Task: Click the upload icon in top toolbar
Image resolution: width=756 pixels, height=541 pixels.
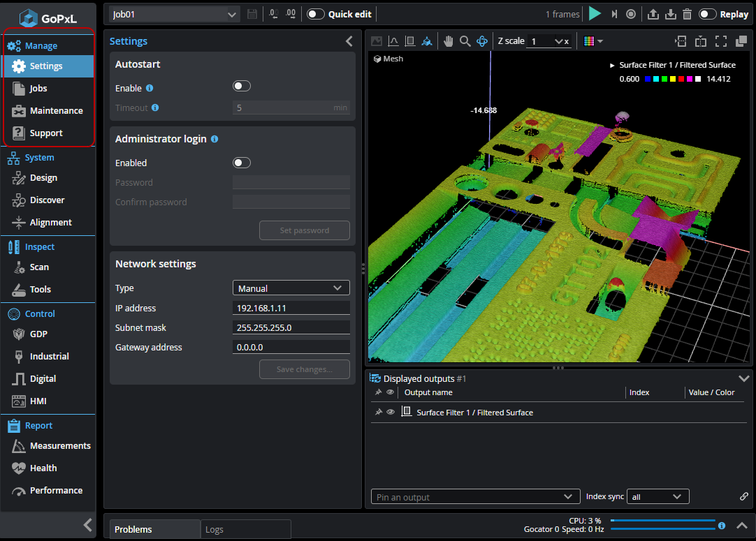Action: coord(653,14)
